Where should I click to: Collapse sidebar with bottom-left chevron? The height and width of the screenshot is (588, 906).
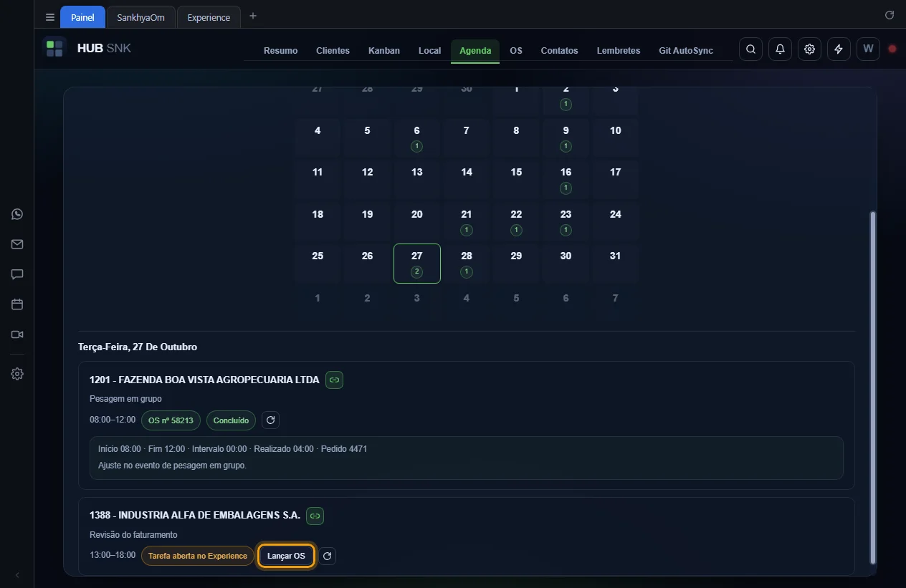click(x=17, y=575)
